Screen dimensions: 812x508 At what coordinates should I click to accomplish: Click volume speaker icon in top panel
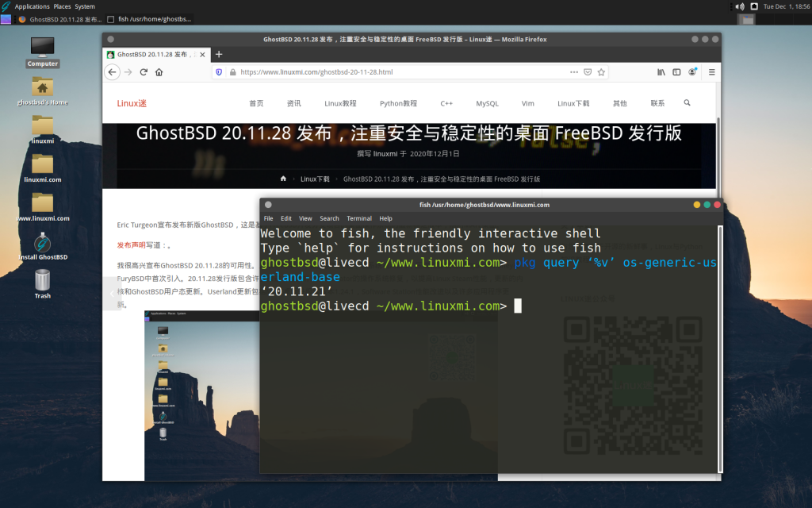click(x=740, y=6)
